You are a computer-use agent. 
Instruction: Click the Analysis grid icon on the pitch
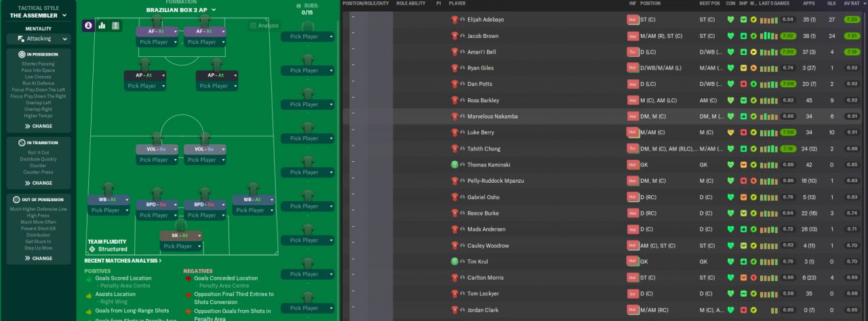coord(254,26)
